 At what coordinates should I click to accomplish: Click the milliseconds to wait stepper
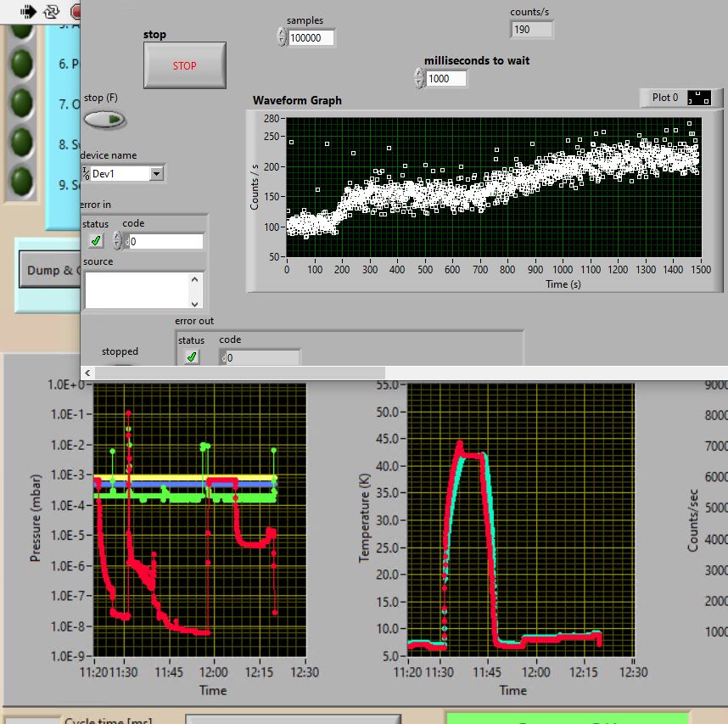coord(419,78)
